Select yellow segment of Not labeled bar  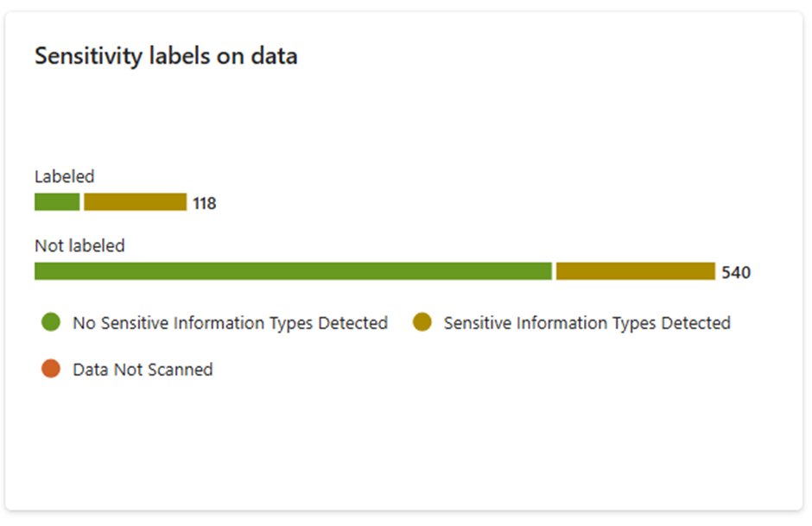click(635, 271)
